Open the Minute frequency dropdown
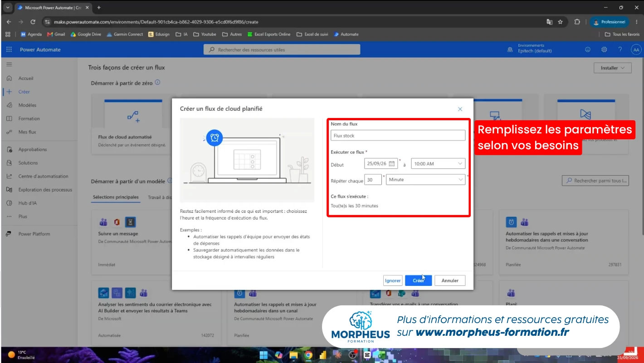 (x=425, y=180)
